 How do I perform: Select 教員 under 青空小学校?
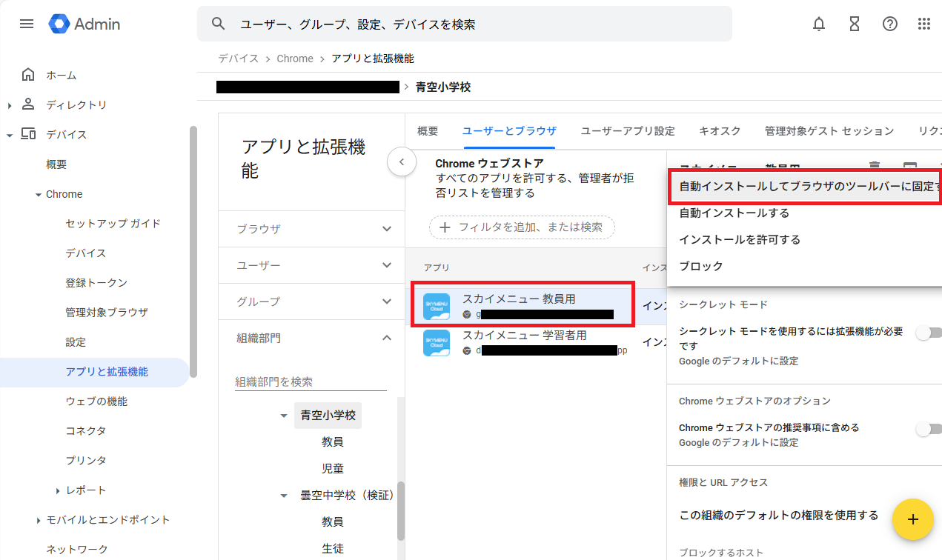332,441
